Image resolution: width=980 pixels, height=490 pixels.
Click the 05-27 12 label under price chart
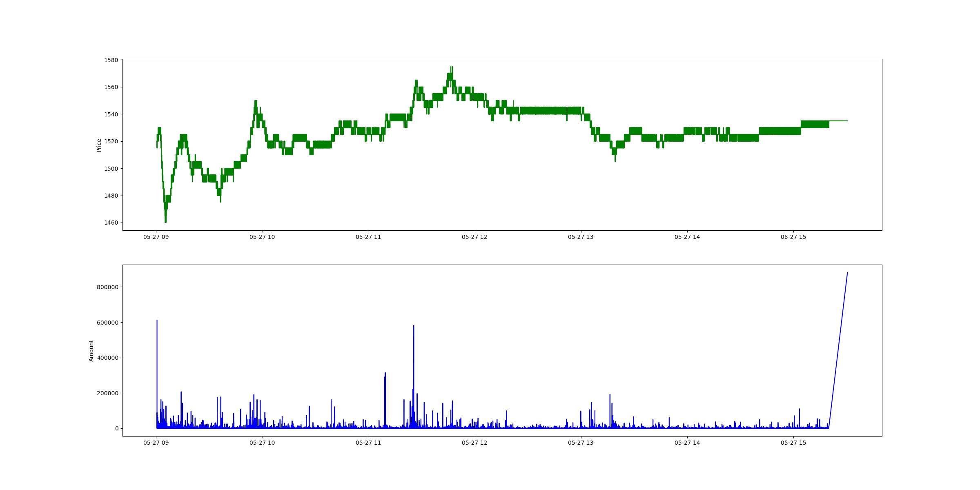[x=474, y=237]
